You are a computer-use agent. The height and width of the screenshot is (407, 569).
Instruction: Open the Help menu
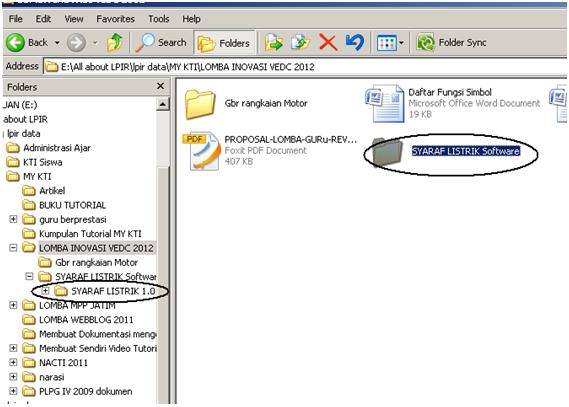tap(191, 19)
